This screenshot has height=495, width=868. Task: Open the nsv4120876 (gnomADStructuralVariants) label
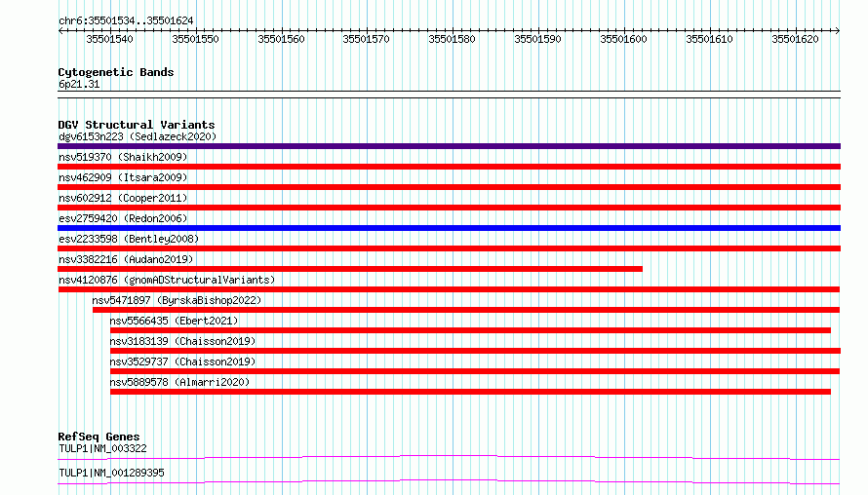click(x=167, y=280)
